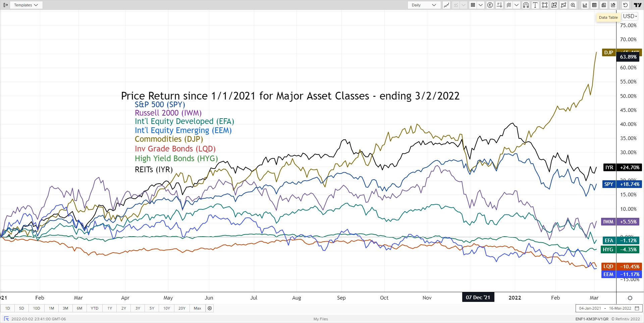This screenshot has width=644, height=323.
Task: Click the 6M range button
Action: click(x=79, y=308)
